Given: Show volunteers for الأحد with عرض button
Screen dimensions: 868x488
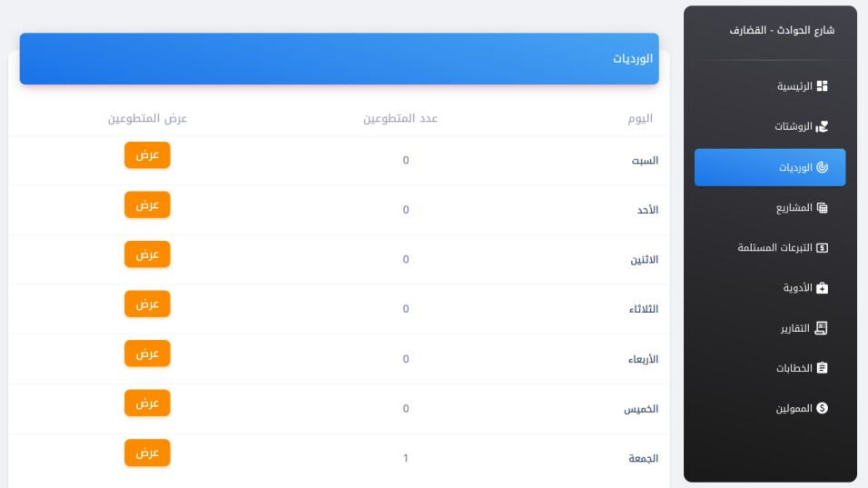Looking at the screenshot, I should coord(147,205).
